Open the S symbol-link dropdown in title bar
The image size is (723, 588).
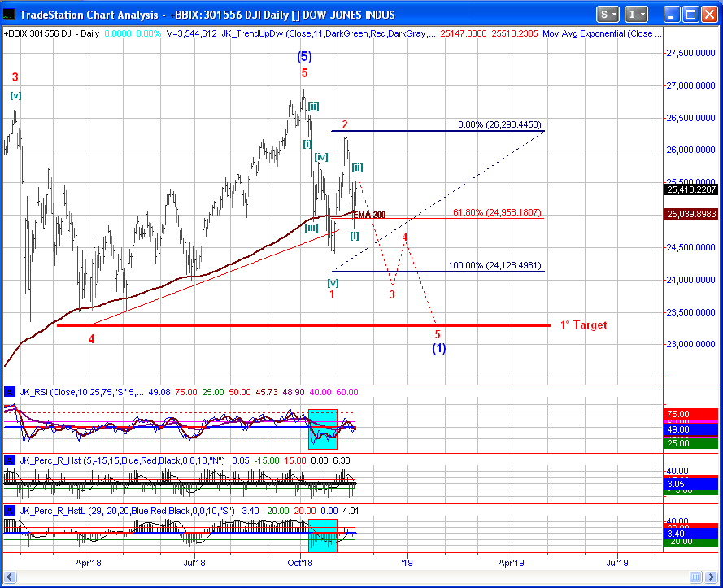(x=608, y=15)
